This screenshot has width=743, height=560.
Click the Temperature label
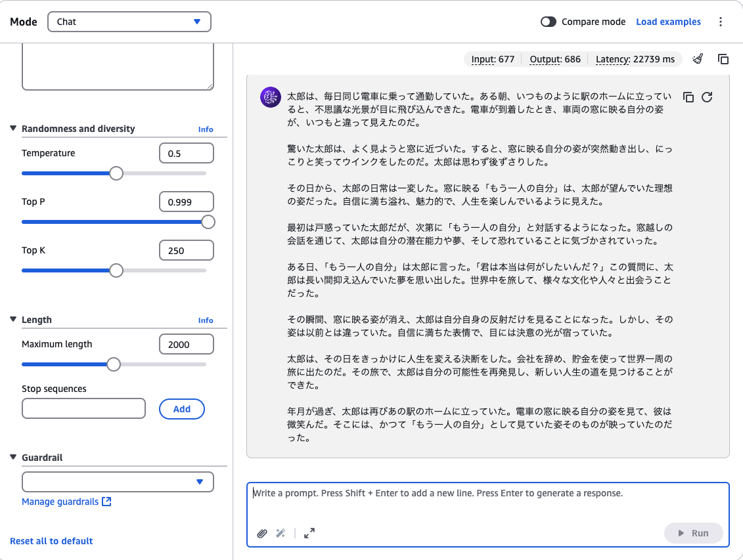click(49, 153)
